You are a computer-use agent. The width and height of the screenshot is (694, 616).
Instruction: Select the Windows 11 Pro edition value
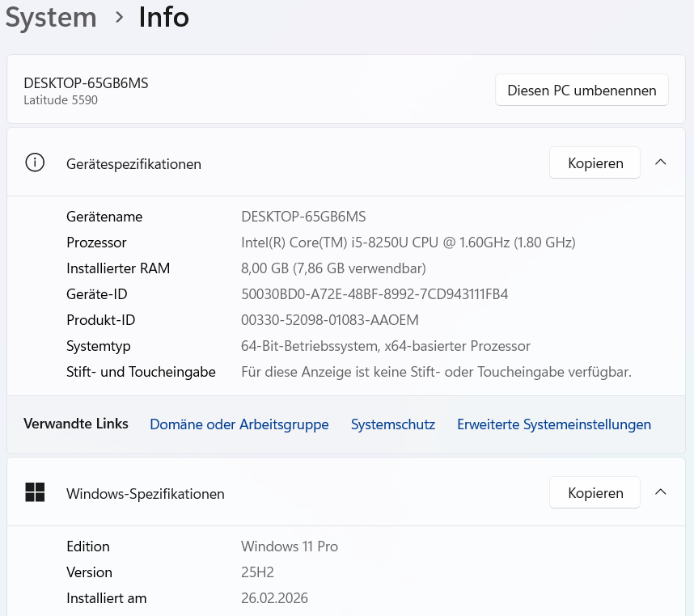(x=290, y=546)
